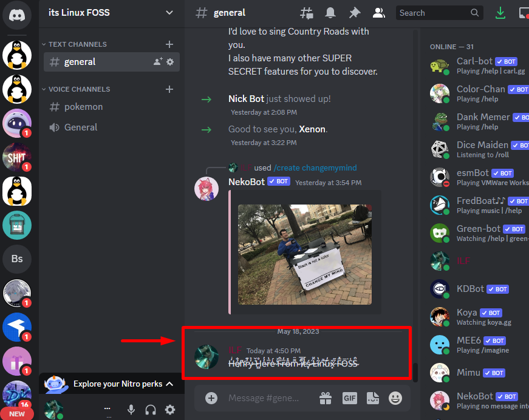Invite people to general channel
The width and height of the screenshot is (529, 420).
[158, 62]
